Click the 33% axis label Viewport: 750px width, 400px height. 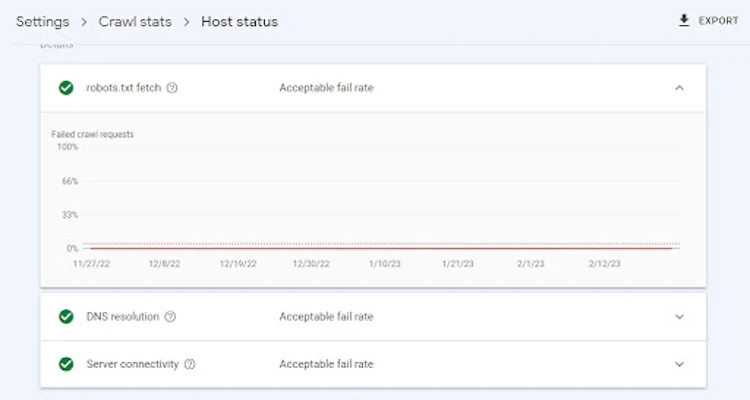(70, 215)
